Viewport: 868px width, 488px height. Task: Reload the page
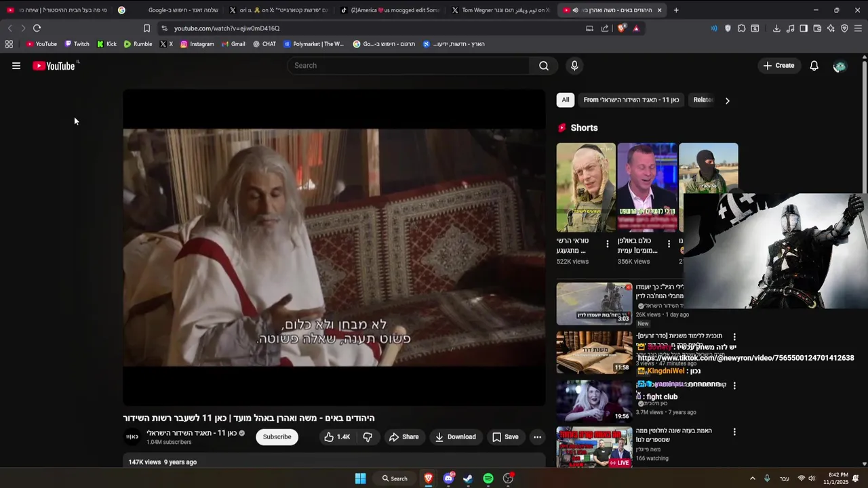click(x=37, y=28)
